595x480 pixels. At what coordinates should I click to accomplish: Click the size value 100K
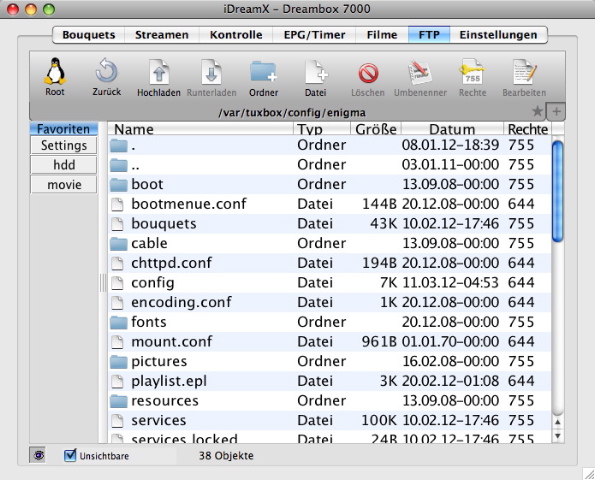pyautogui.click(x=379, y=420)
